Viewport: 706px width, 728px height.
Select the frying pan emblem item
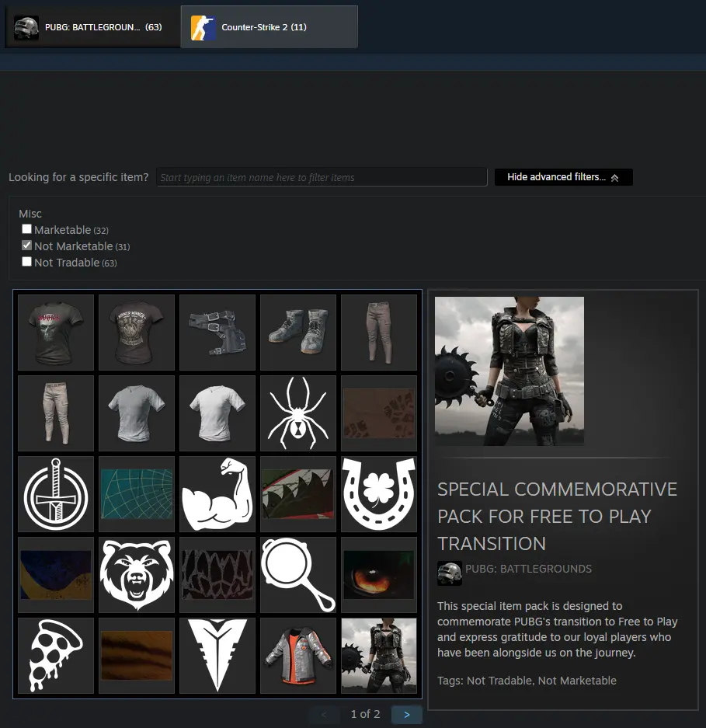tap(298, 575)
